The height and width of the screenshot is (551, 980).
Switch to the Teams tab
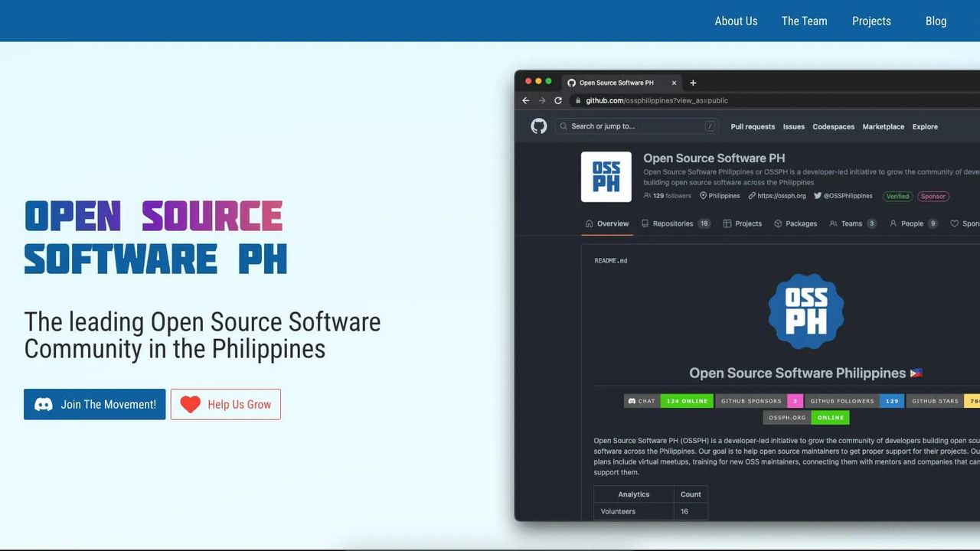[853, 223]
